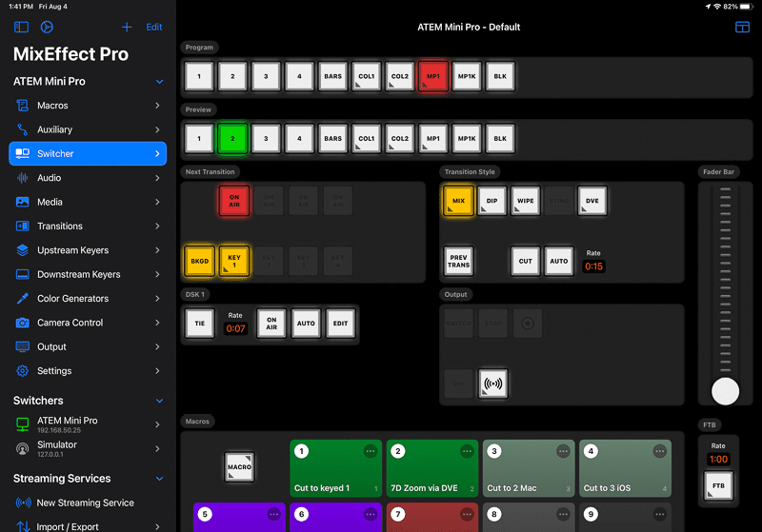Open Upstream Keyers layers icon

tap(22, 250)
